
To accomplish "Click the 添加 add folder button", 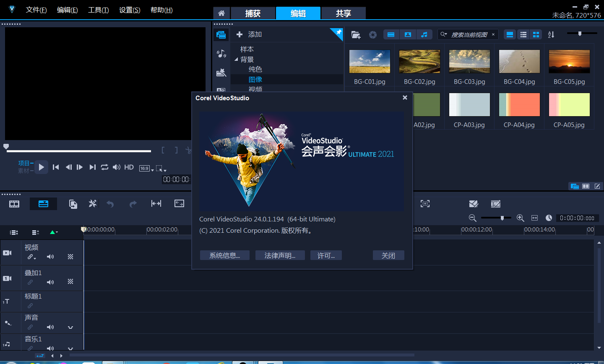I will click(249, 34).
